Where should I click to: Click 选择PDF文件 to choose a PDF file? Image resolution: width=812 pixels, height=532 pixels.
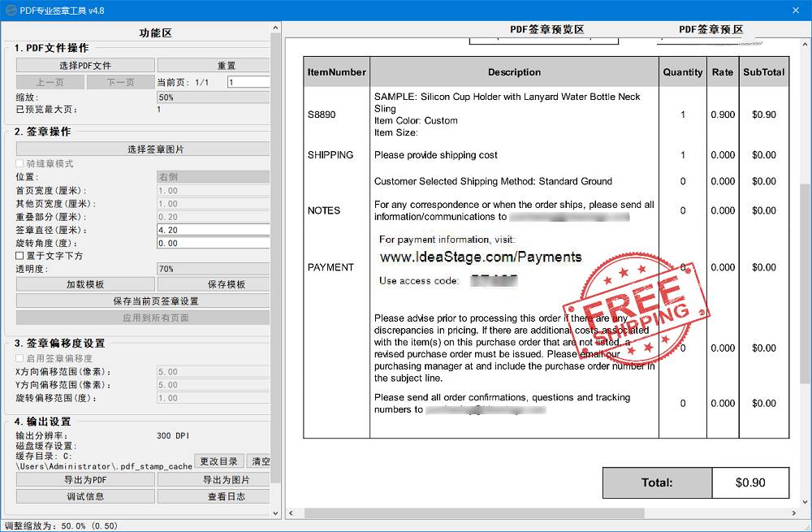point(84,65)
